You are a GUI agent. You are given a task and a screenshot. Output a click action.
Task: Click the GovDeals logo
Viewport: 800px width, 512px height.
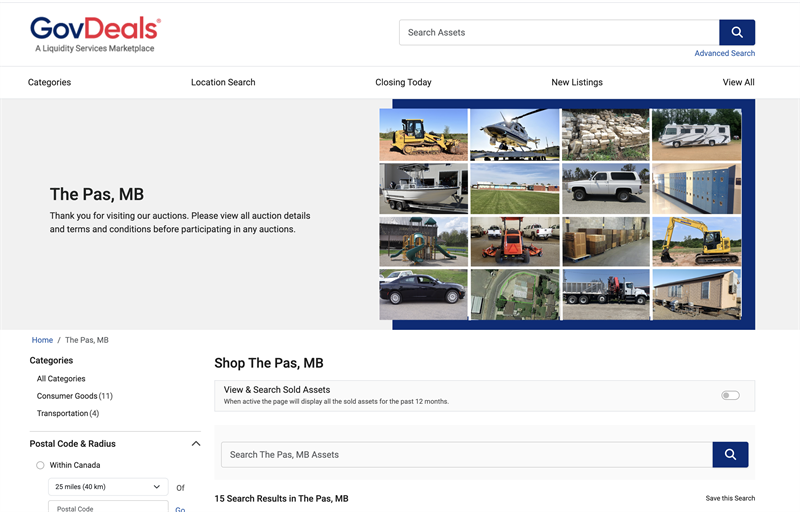click(95, 34)
